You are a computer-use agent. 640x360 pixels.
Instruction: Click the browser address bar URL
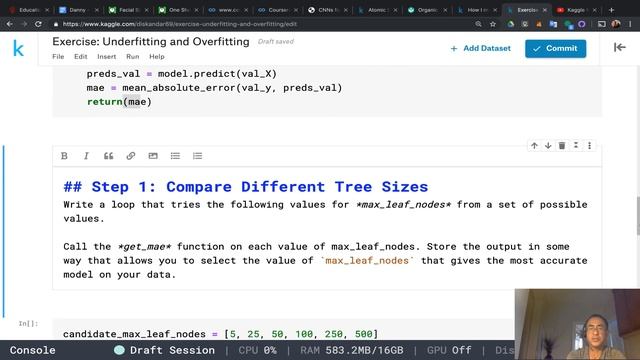(x=180, y=24)
